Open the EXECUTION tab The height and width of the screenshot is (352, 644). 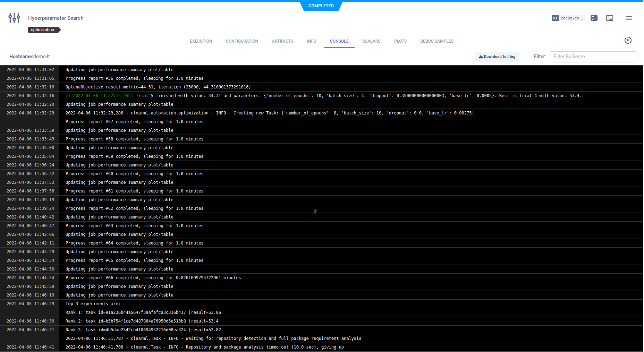[201, 41]
